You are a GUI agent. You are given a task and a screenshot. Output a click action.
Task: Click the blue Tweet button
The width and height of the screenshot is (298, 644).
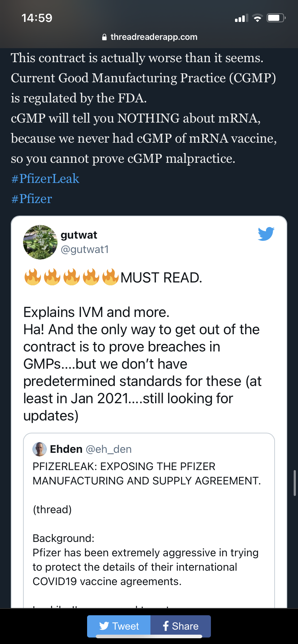pos(119,626)
